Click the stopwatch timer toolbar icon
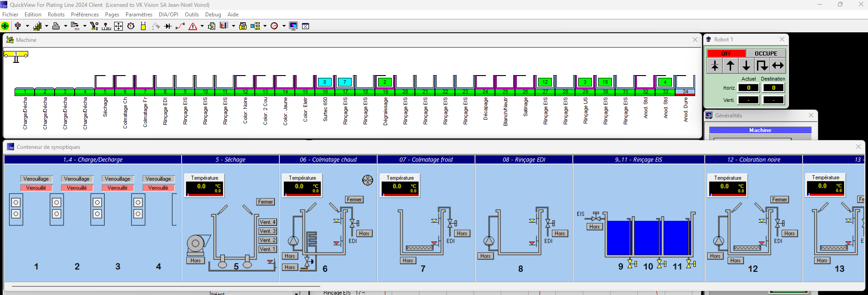868x295 pixels. [131, 26]
